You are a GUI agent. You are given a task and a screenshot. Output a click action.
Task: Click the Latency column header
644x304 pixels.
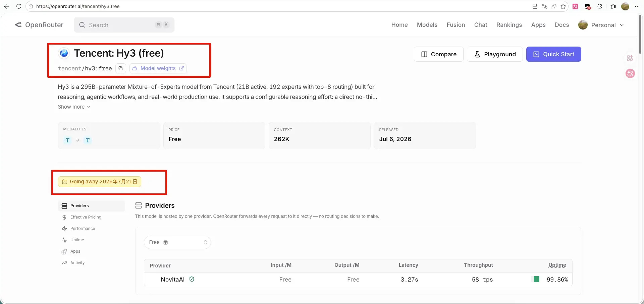[x=408, y=265]
